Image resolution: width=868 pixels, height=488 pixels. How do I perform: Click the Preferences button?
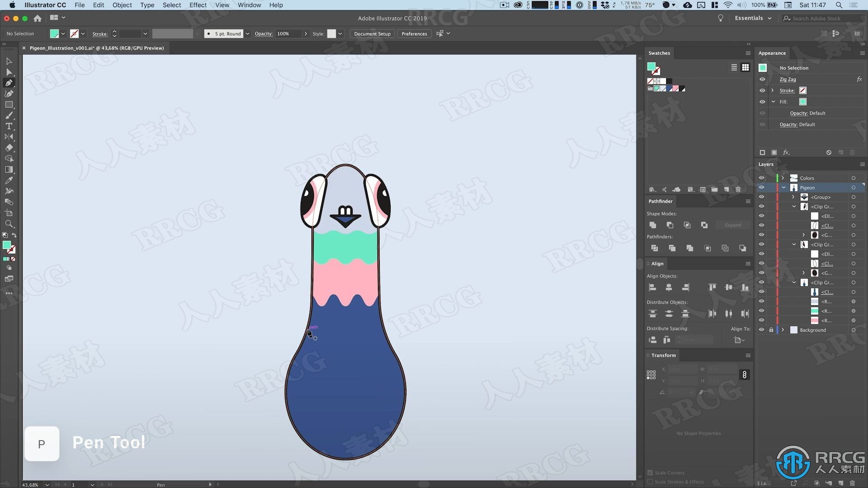[414, 34]
